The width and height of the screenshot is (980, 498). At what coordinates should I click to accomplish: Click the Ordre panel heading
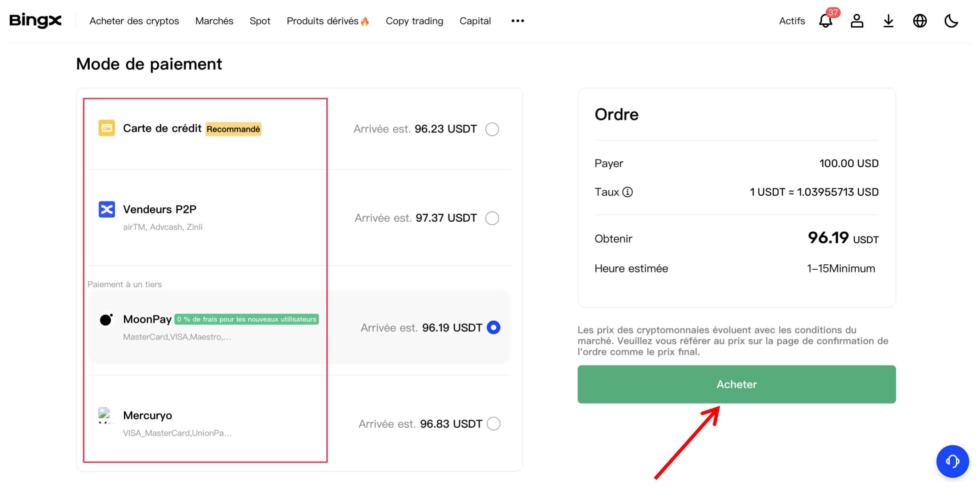(616, 115)
